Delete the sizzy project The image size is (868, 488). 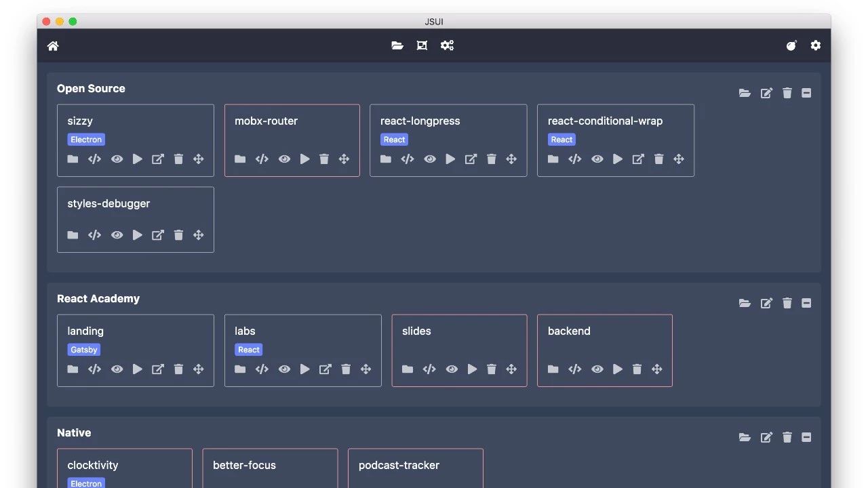click(178, 159)
